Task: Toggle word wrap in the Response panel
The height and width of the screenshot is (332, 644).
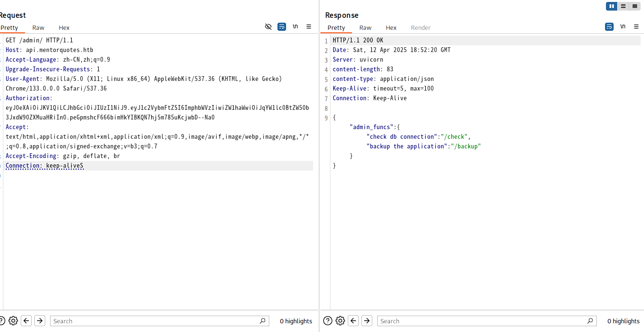Action: coord(609,27)
